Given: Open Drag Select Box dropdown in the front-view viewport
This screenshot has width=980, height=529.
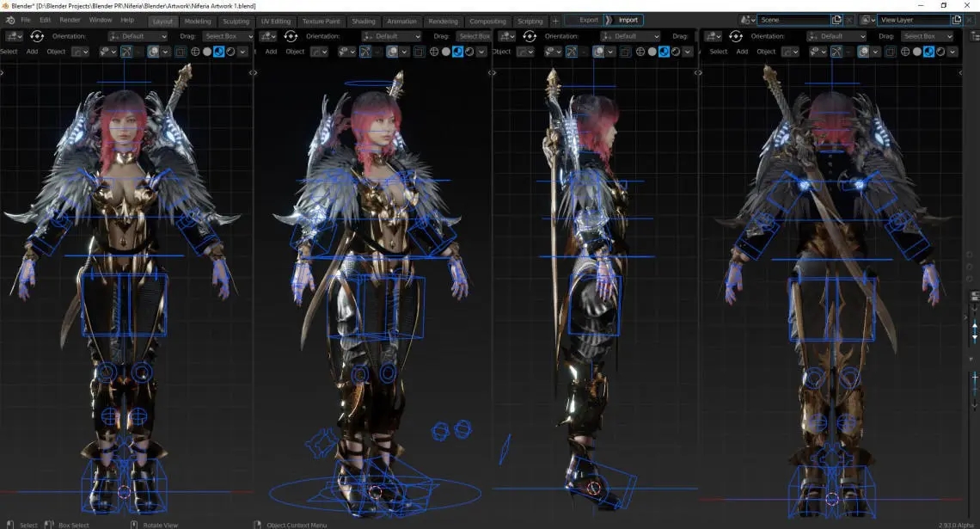Looking at the screenshot, I should pyautogui.click(x=228, y=36).
